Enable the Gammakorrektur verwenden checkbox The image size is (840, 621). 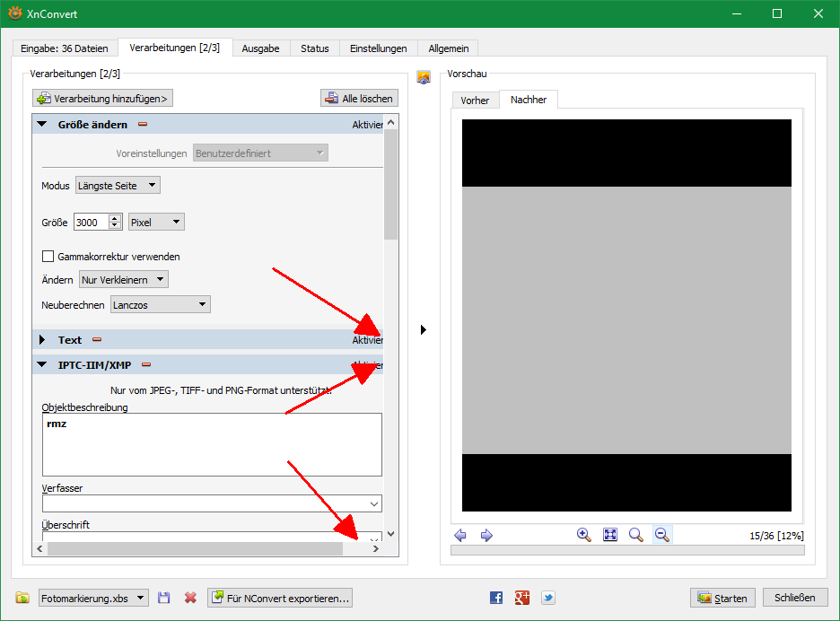pyautogui.click(x=48, y=257)
